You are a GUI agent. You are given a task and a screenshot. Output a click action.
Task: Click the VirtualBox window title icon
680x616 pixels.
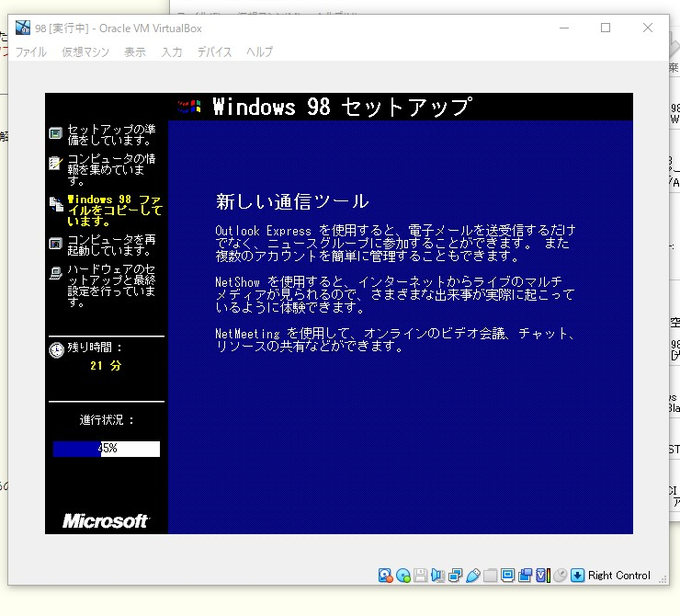(23, 28)
